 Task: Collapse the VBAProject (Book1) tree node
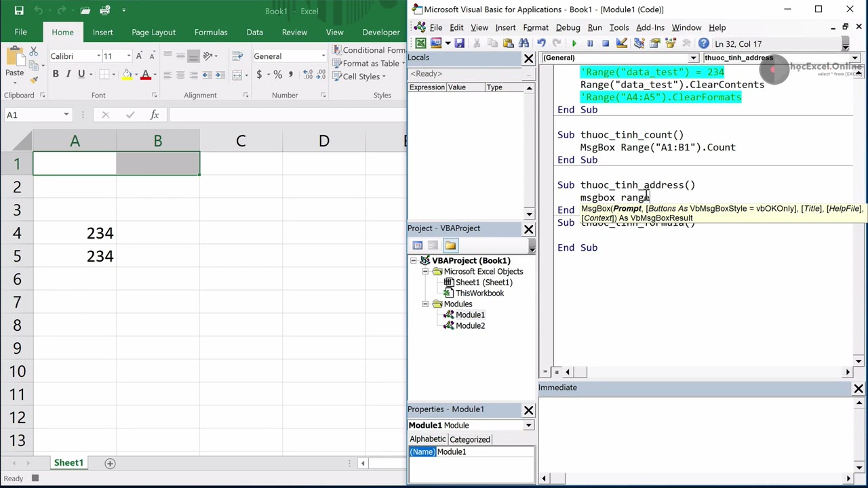413,261
